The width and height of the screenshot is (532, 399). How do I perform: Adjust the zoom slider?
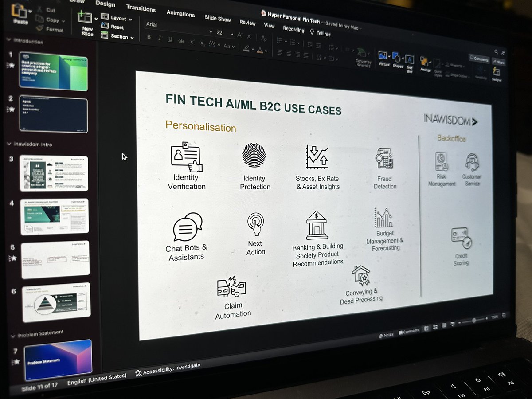473,320
